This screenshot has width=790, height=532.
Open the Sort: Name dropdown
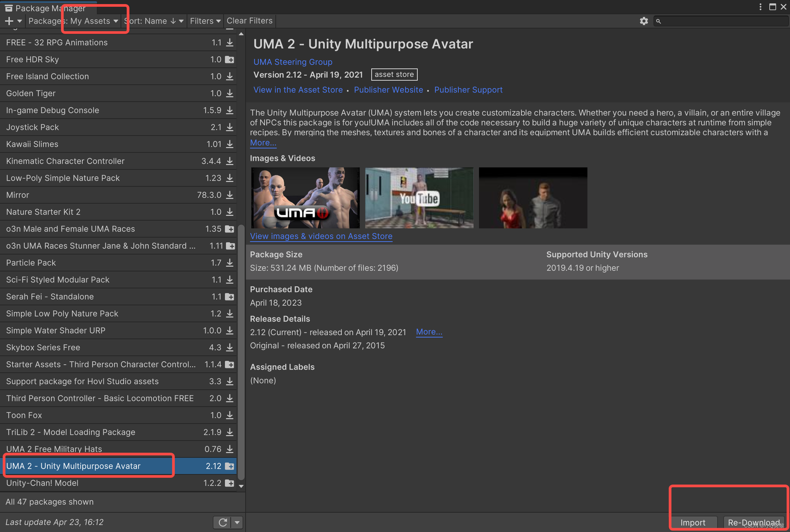click(154, 21)
